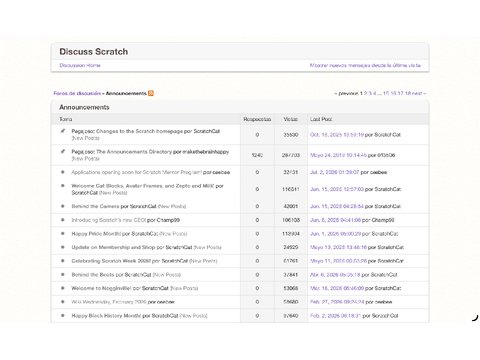Image resolution: width=480 pixels, height=360 pixels.
Task: Jump to page 15 of Announcements
Action: click(x=386, y=93)
